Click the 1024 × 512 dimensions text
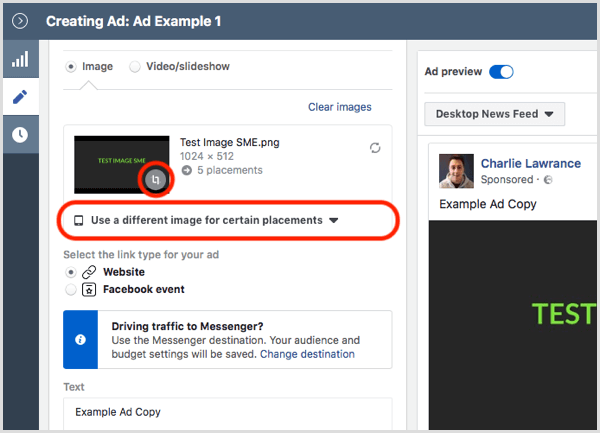The width and height of the screenshot is (600, 433). point(207,156)
